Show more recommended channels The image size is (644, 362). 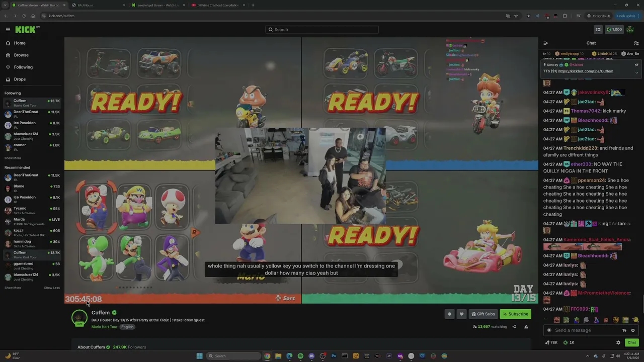13,288
